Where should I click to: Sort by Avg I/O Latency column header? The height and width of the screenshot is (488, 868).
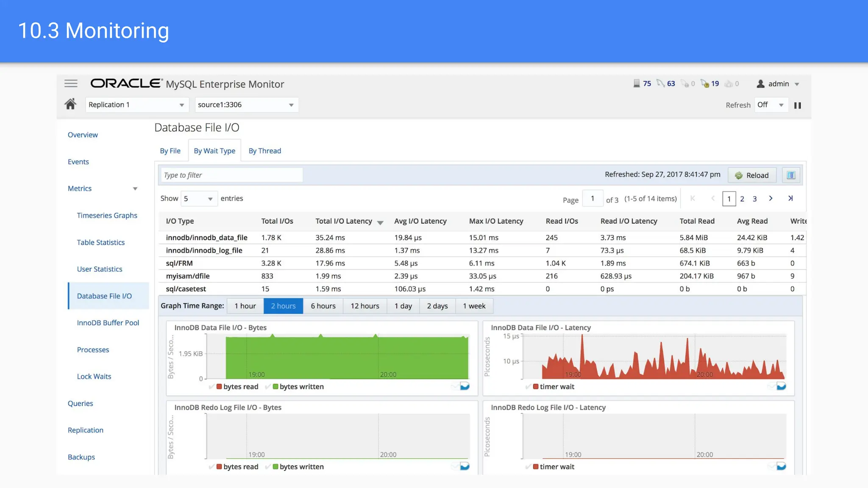[x=420, y=221]
